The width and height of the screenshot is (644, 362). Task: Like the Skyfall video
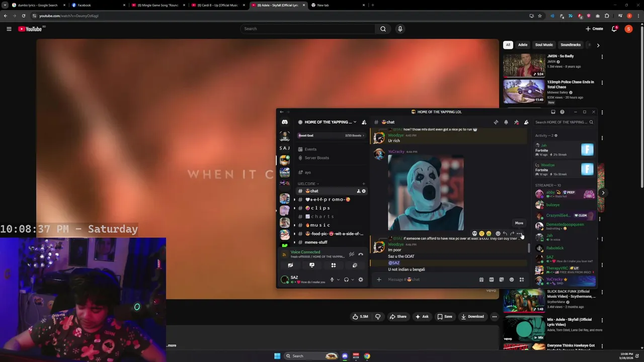(x=360, y=317)
